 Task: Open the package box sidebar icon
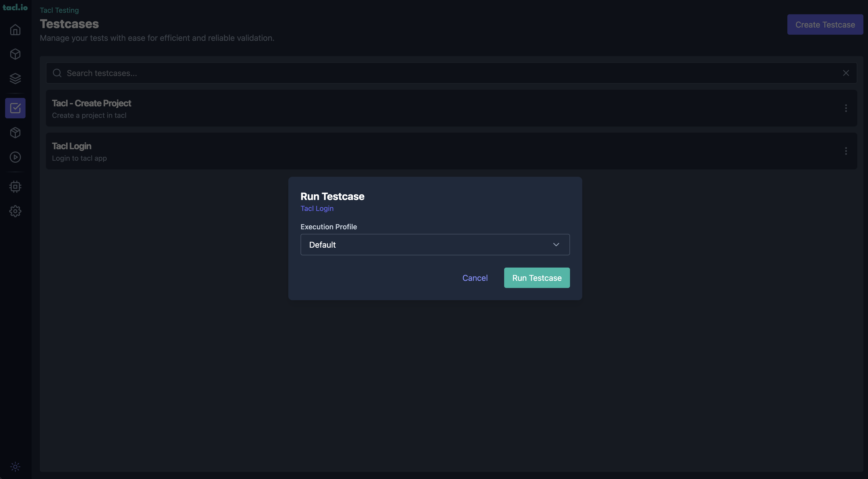[15, 133]
